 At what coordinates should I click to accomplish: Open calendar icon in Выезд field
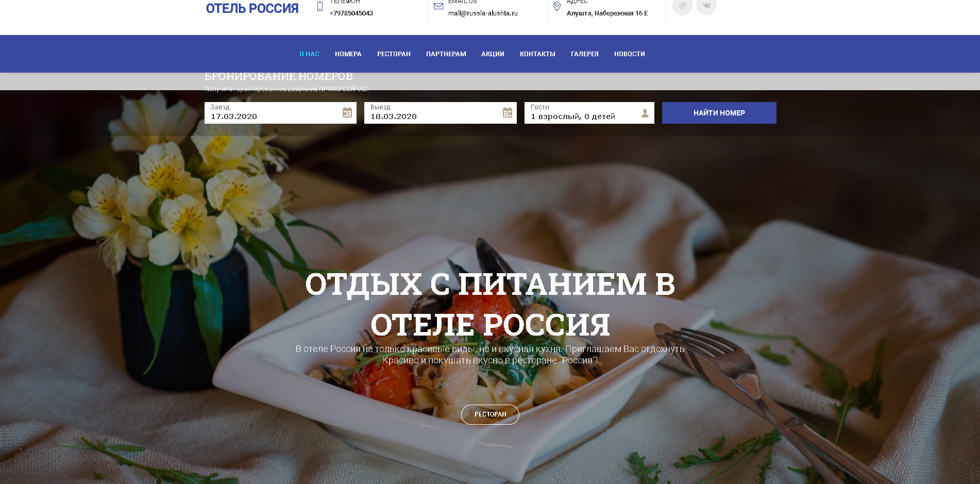click(508, 112)
